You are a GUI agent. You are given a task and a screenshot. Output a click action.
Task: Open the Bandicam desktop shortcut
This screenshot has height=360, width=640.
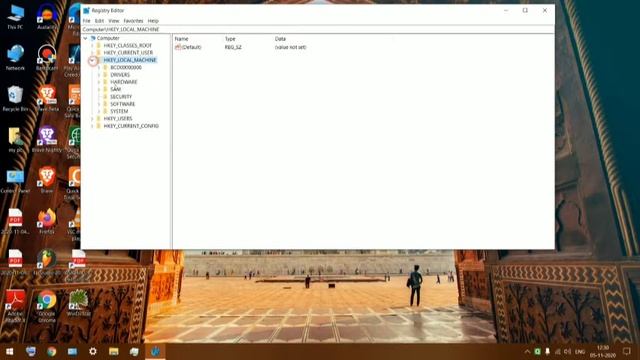click(x=47, y=58)
